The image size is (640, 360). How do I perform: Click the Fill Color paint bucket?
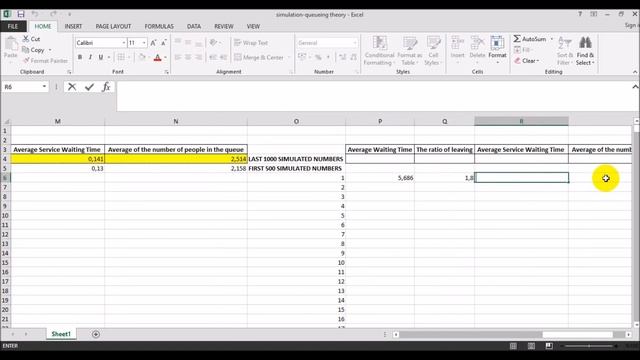click(142, 57)
